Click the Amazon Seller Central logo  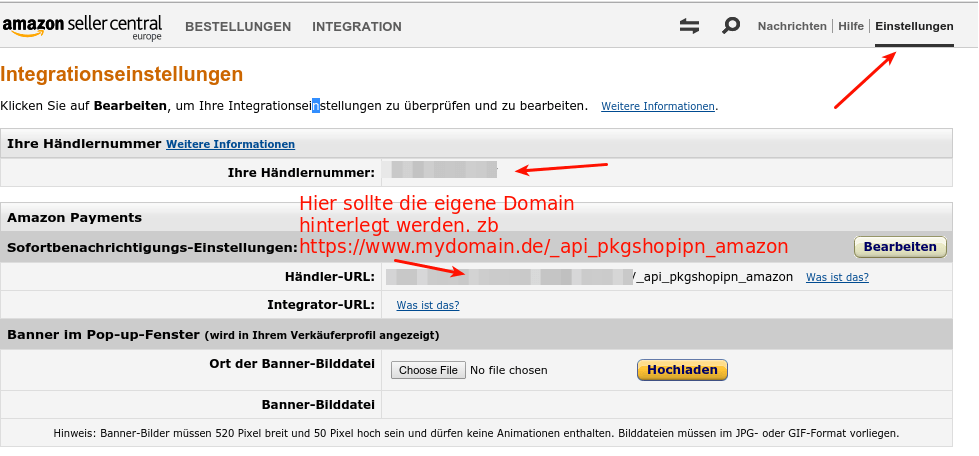(x=82, y=26)
